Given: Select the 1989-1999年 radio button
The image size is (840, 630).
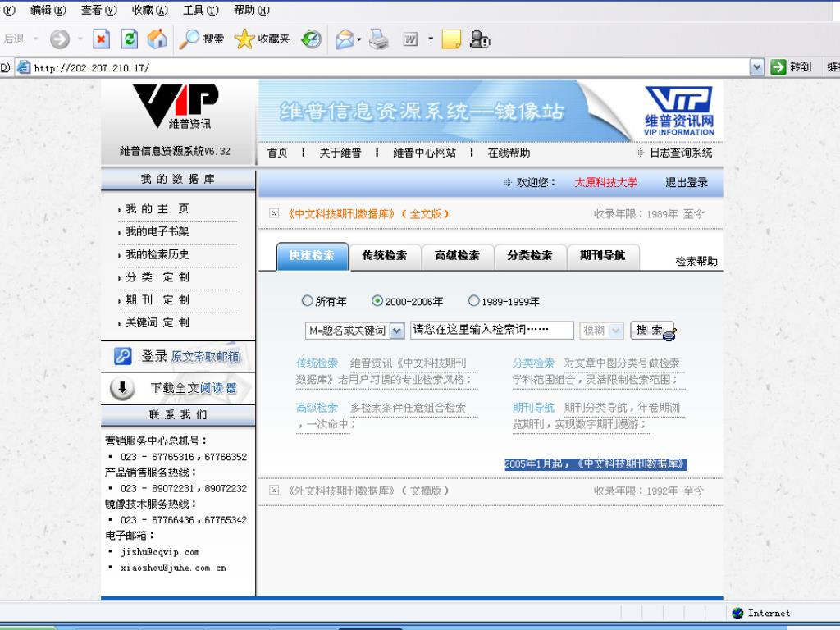Looking at the screenshot, I should click(473, 301).
